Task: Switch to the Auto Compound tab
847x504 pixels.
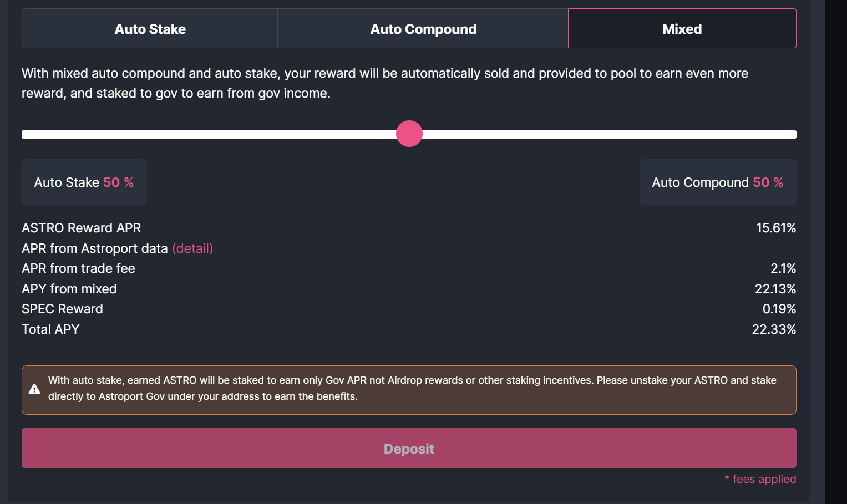Action: 423,29
